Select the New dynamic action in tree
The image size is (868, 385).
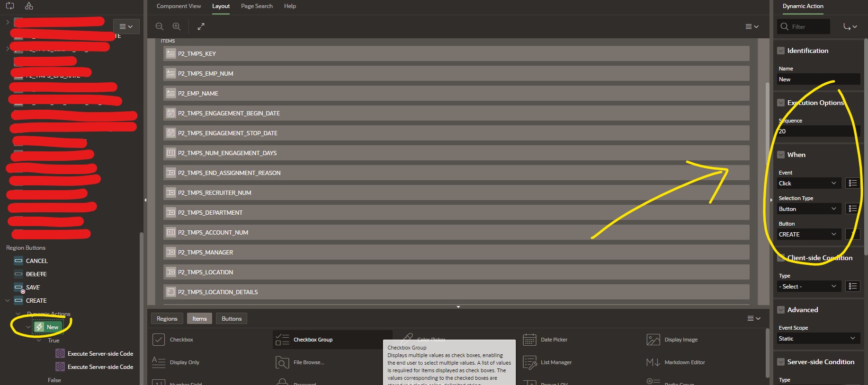[x=47, y=327]
